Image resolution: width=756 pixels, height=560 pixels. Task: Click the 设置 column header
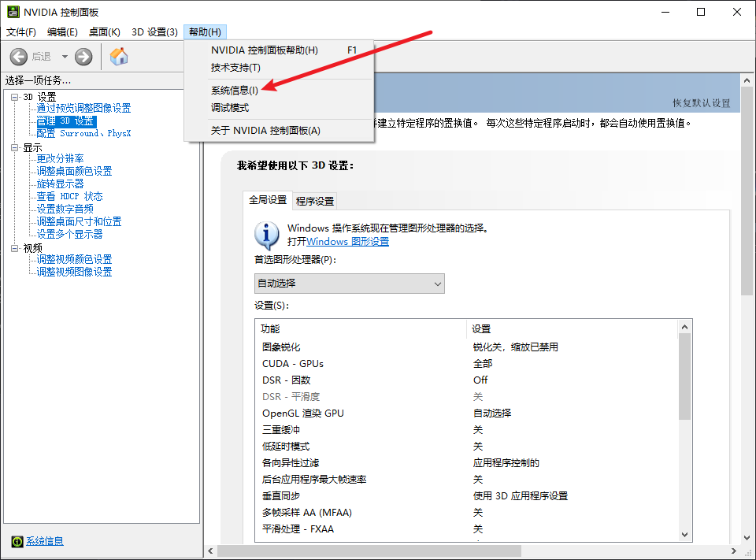click(573, 329)
